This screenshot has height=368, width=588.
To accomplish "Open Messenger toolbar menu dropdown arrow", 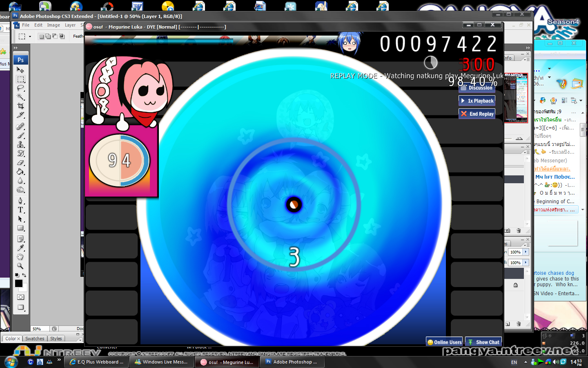I will point(581,100).
